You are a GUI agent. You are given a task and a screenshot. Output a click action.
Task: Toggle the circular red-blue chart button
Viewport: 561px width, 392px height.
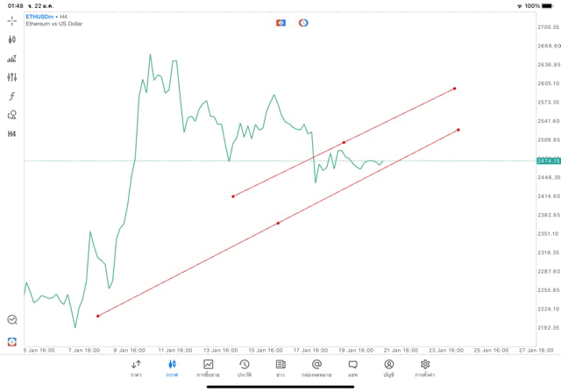click(303, 22)
